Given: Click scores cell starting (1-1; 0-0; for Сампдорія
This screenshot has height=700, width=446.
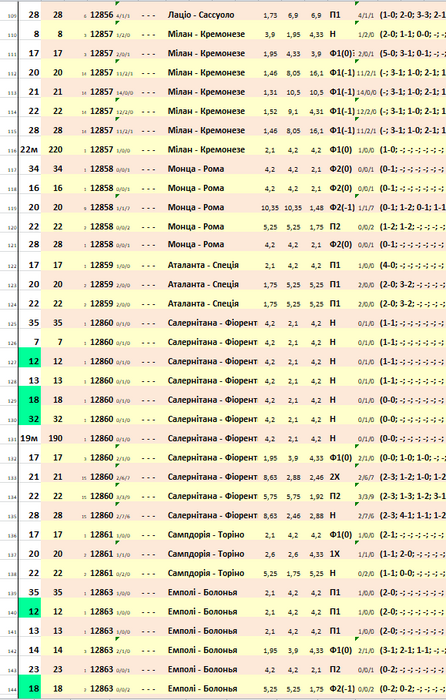Looking at the screenshot, I should 412,573.
